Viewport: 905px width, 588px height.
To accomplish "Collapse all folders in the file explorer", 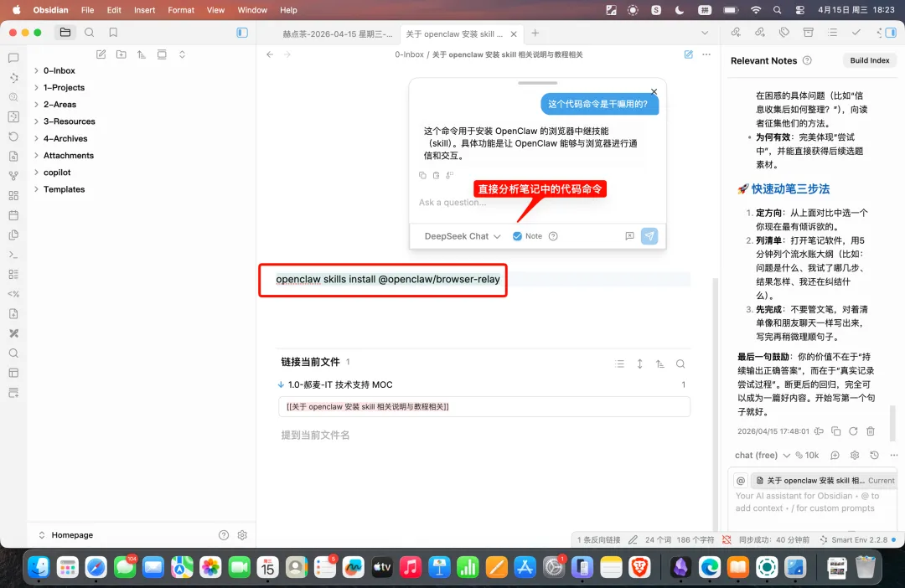I will pyautogui.click(x=182, y=54).
